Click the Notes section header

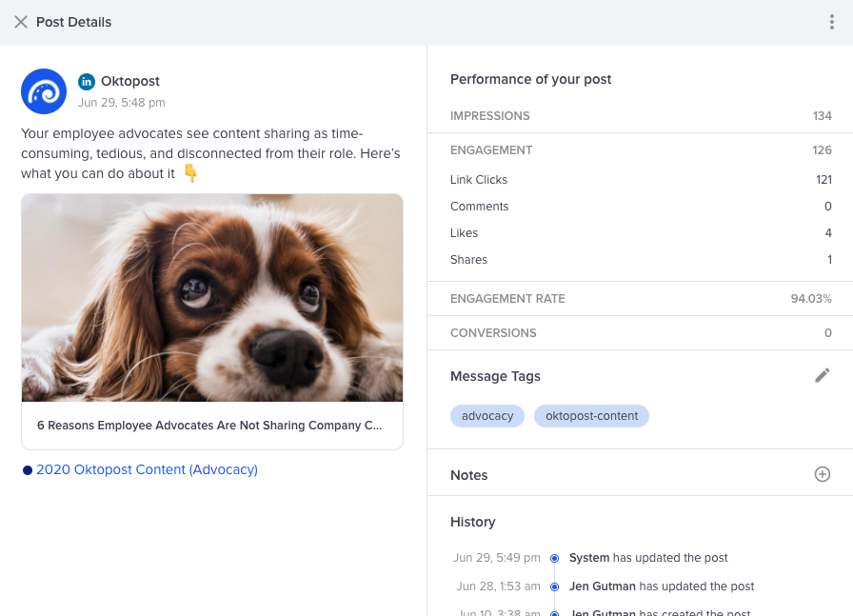469,475
